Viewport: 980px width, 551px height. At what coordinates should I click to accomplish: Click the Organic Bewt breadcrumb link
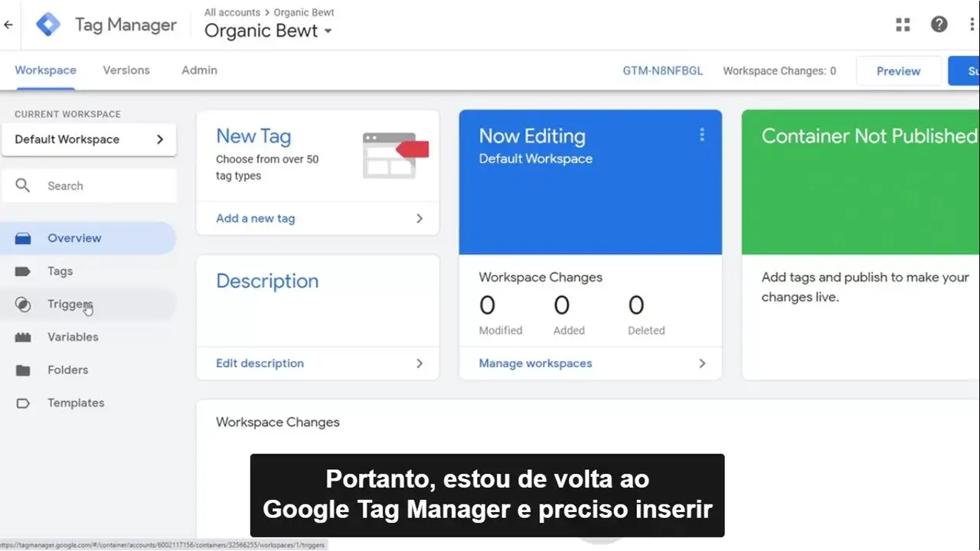click(304, 12)
